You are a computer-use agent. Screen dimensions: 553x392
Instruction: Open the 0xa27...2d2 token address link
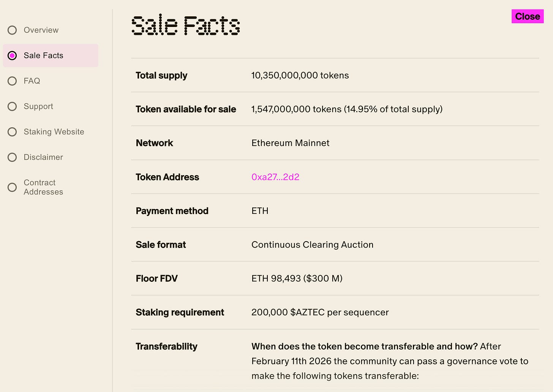[275, 177]
